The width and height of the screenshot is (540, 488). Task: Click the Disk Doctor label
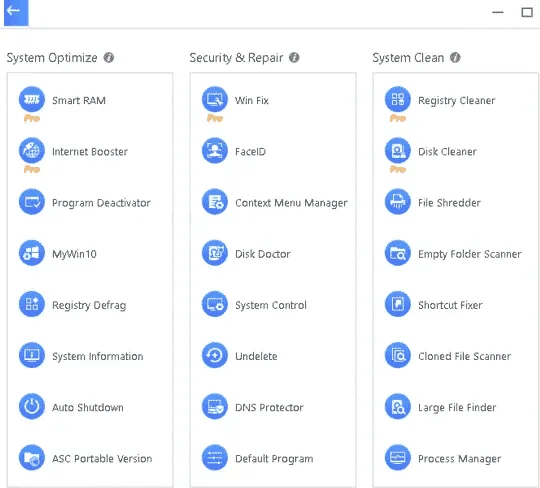tap(263, 254)
